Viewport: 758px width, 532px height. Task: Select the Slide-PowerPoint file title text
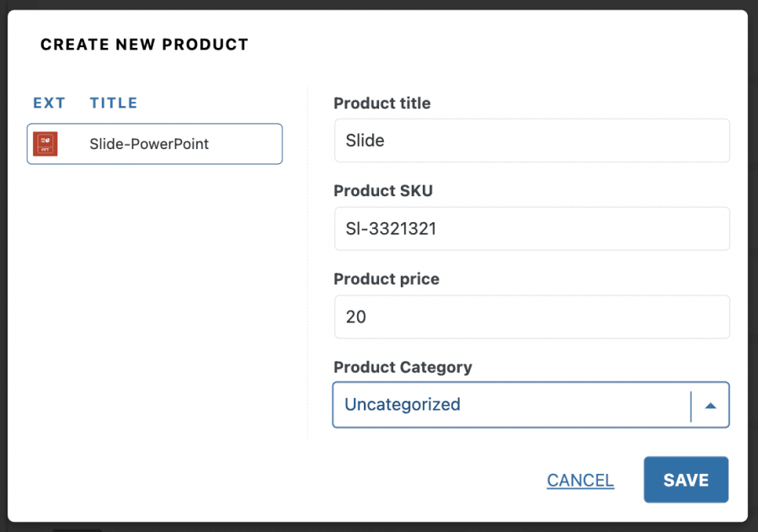pos(149,144)
